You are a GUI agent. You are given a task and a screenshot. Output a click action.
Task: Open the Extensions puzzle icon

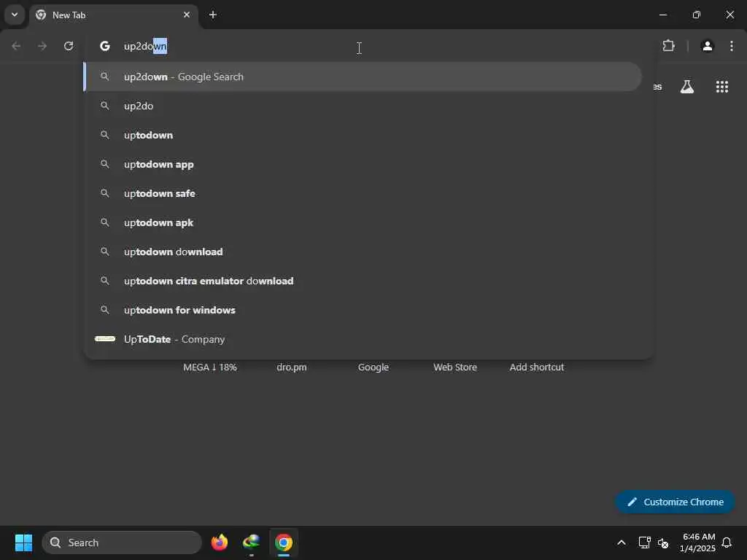coord(669,46)
